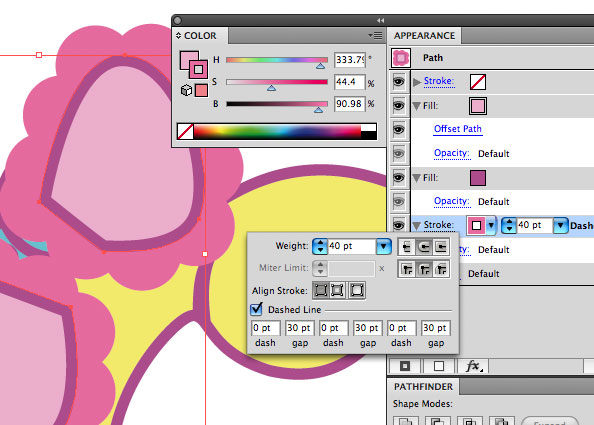Hide the first Fill appearance row

pos(399,106)
